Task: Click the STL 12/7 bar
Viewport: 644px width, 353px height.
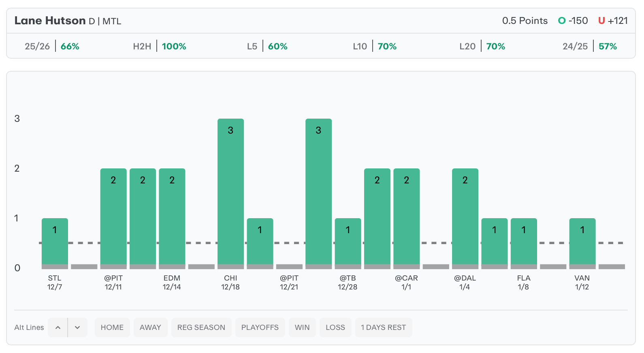Action: pyautogui.click(x=55, y=242)
